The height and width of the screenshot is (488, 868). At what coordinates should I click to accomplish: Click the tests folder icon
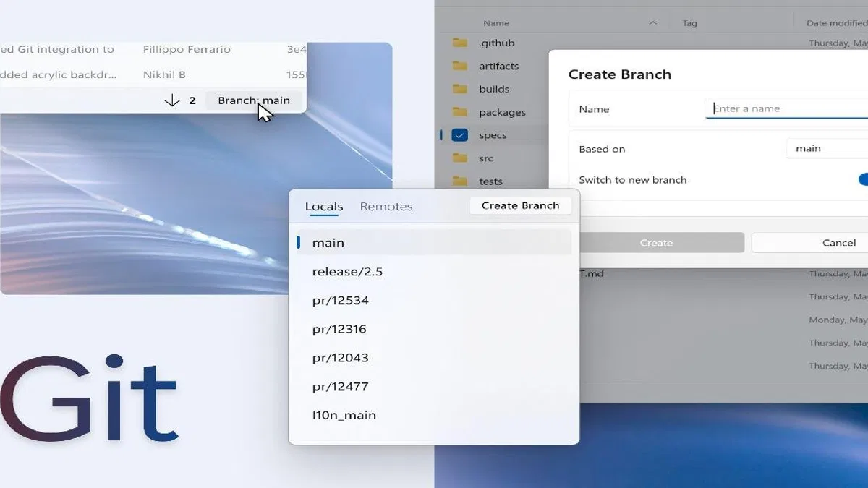click(x=459, y=181)
